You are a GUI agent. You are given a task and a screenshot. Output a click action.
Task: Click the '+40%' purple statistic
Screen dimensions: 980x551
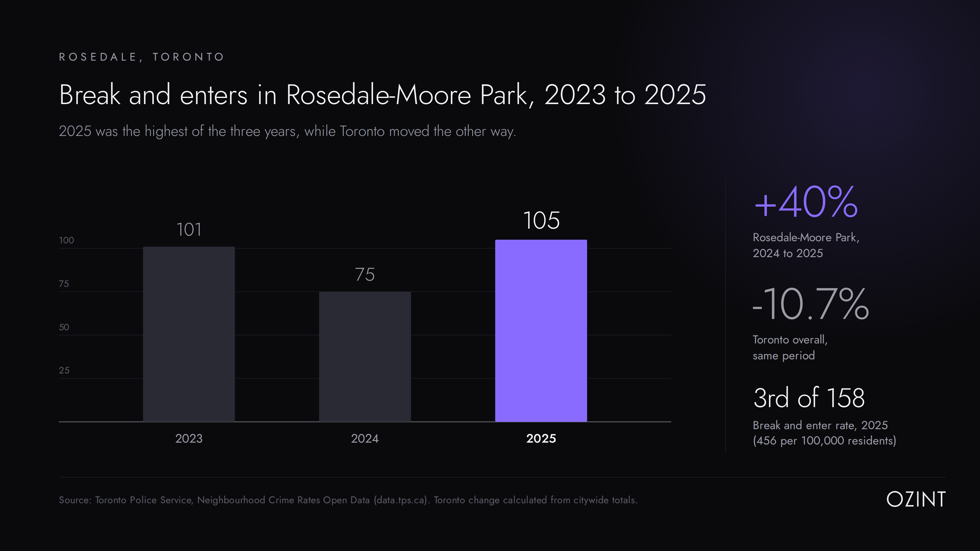point(806,202)
